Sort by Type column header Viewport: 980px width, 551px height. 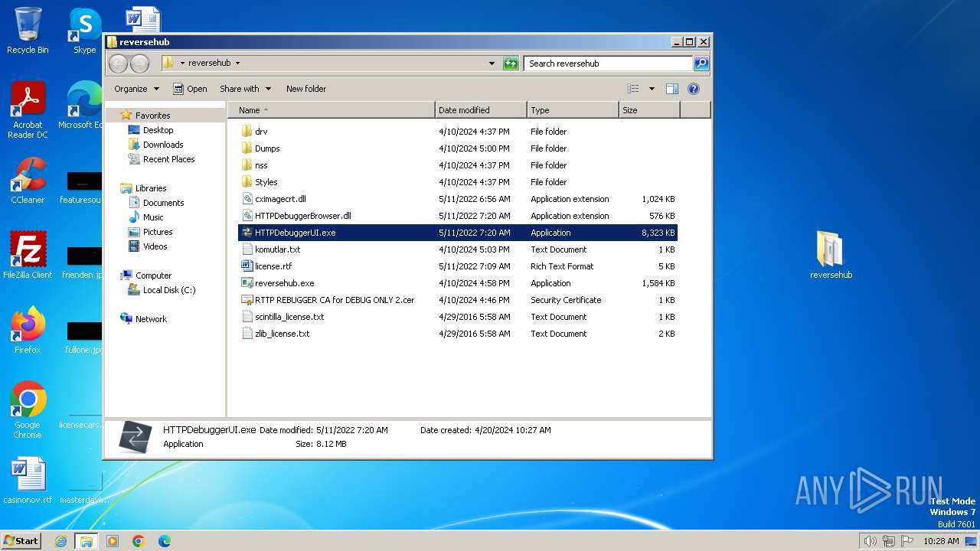573,110
